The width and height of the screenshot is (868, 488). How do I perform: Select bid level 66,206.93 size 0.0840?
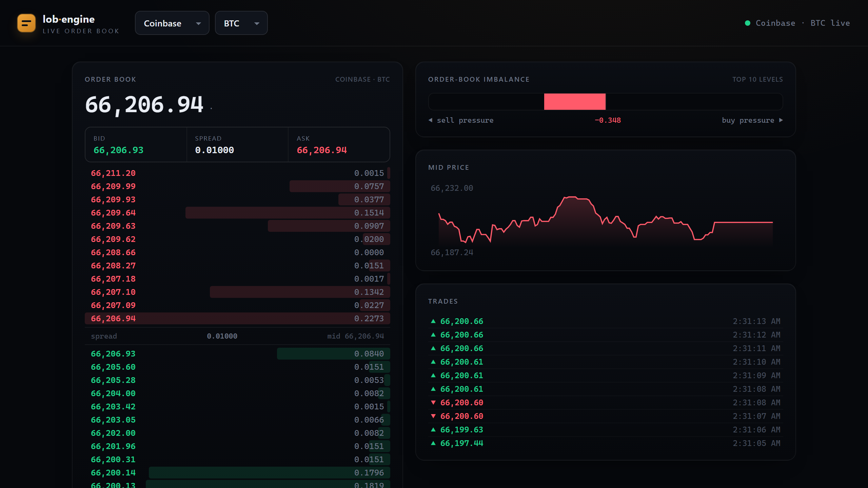coord(237,354)
